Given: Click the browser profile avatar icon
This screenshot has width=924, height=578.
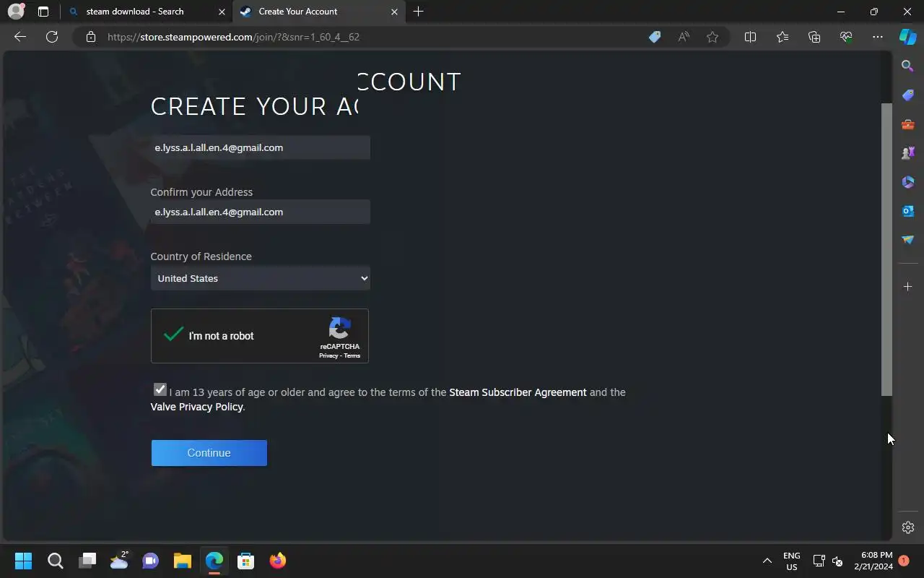Looking at the screenshot, I should pos(16,12).
